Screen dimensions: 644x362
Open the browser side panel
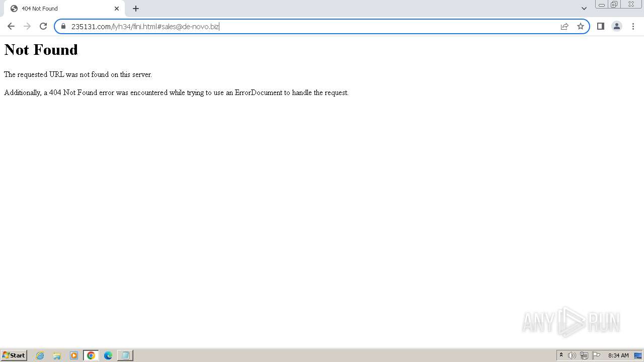point(601,26)
